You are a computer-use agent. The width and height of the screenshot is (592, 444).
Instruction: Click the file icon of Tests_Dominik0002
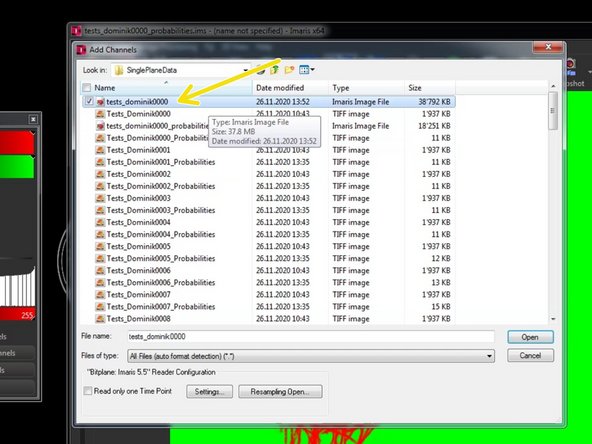[x=100, y=174]
